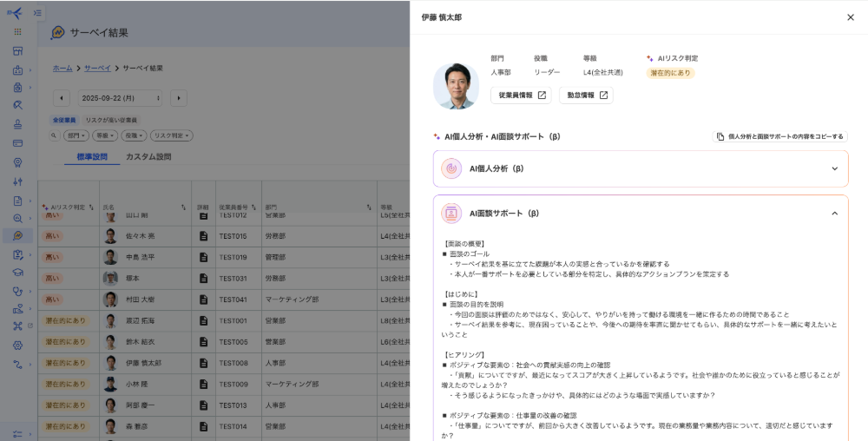
Task: Open the detail document icon for 中島 浩平
Action: coord(204,257)
